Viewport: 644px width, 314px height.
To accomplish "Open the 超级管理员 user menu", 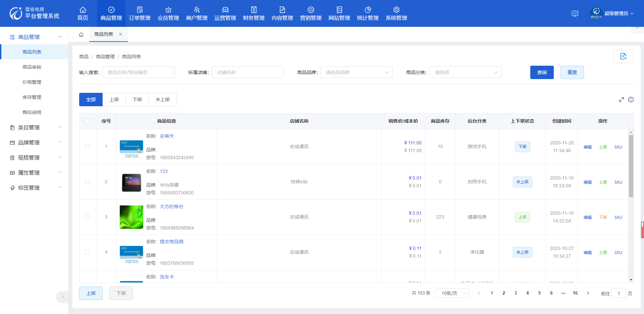I will point(619,13).
